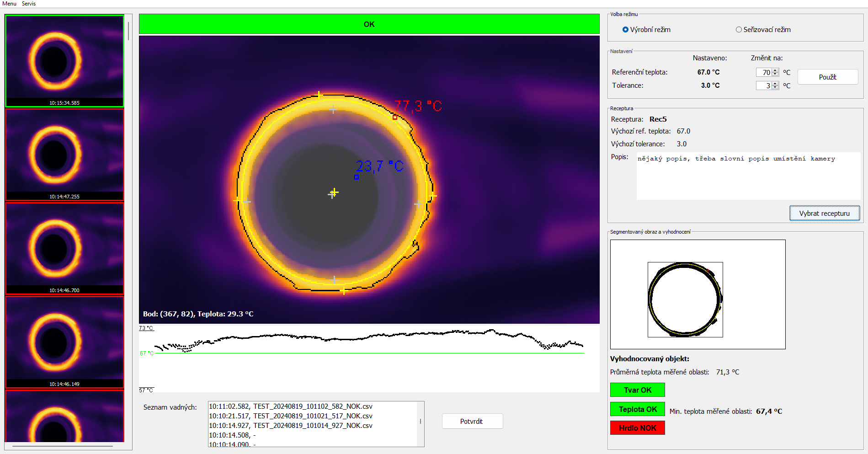The width and height of the screenshot is (868, 454).
Task: Select defect entry TEST_20240819_101102_582_NOK.csv
Action: 291,406
